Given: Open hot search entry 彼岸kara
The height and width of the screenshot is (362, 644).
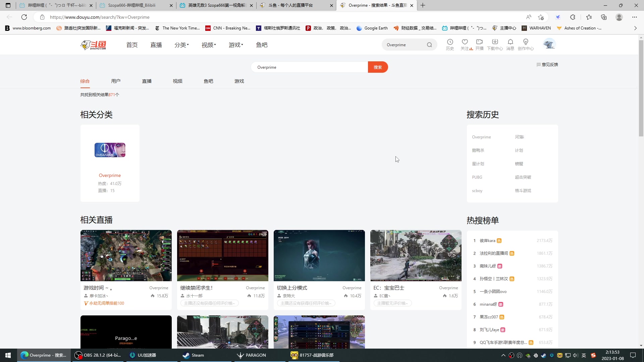Looking at the screenshot, I should click(487, 241).
